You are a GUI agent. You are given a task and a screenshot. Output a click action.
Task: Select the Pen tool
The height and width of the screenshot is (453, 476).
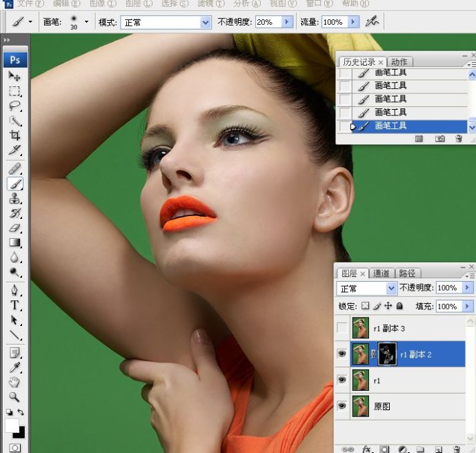(x=14, y=290)
